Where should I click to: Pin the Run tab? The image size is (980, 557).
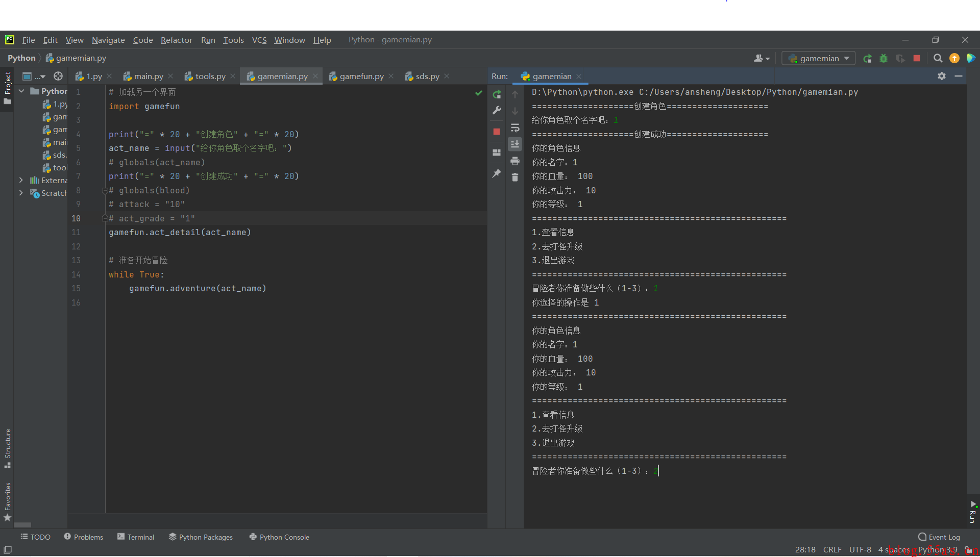coord(497,173)
